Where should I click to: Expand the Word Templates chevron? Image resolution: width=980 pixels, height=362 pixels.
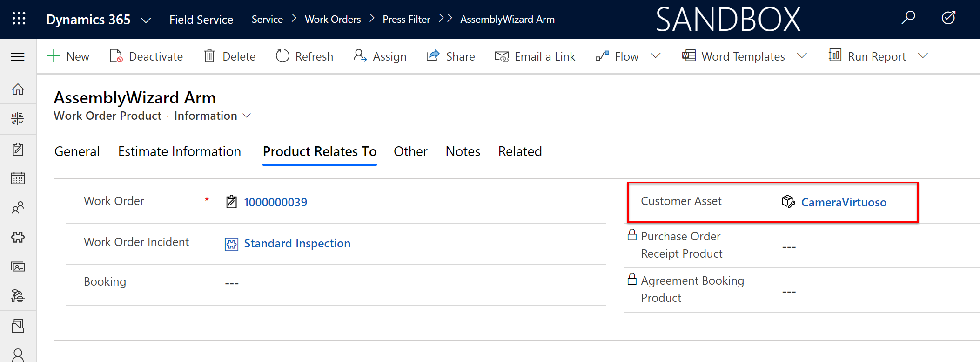pos(802,56)
